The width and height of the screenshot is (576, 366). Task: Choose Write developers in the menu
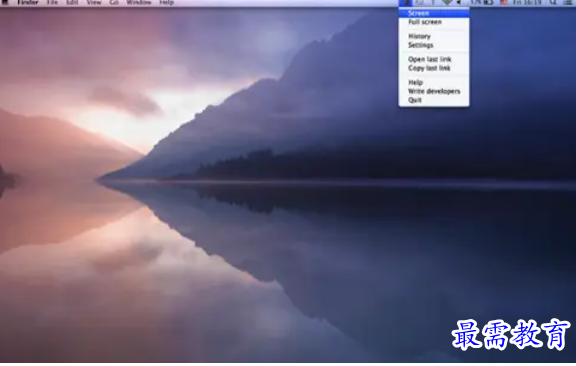tap(434, 91)
